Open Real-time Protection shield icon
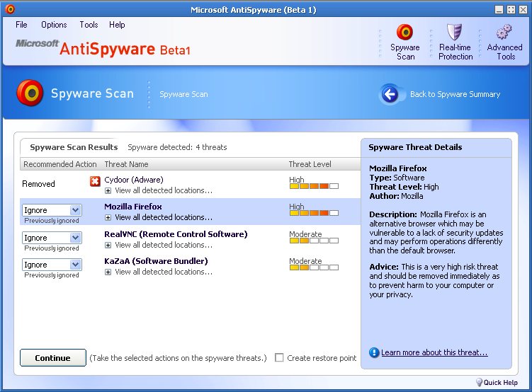Screen dimensions: 532x392 click(455, 33)
